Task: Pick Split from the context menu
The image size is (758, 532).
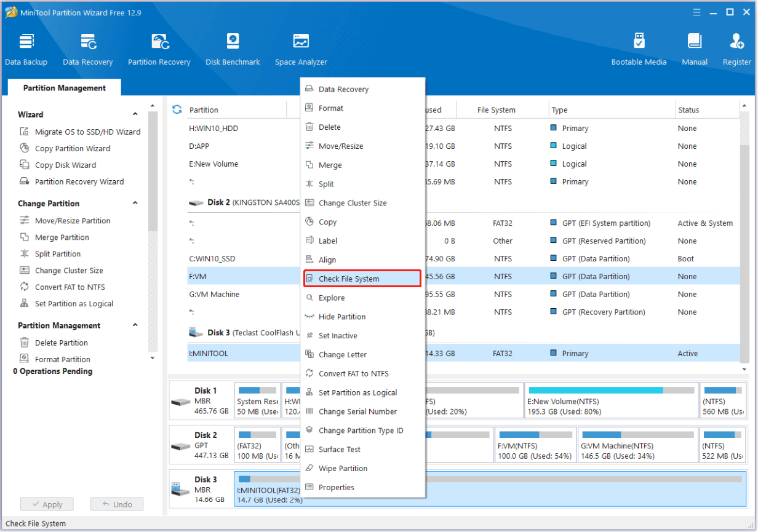Action: pos(362,184)
